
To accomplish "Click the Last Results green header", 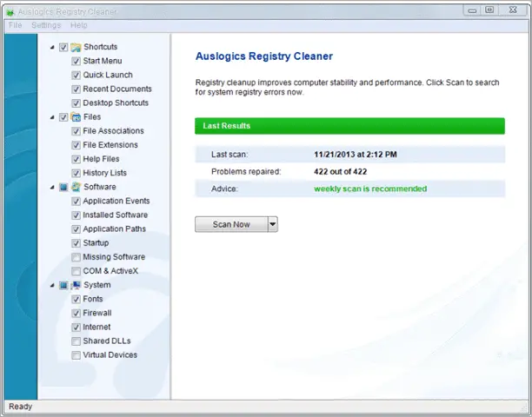I will pos(349,126).
